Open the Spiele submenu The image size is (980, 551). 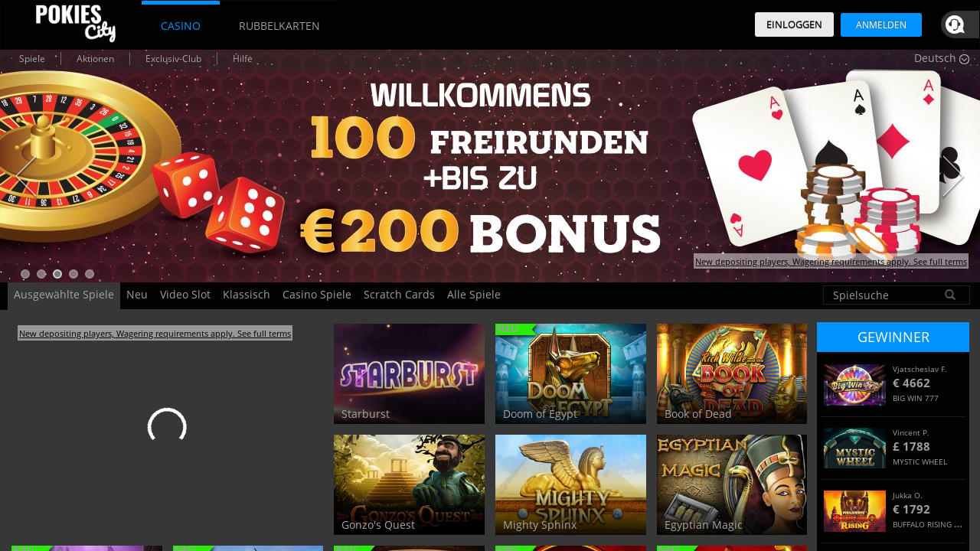pos(32,59)
